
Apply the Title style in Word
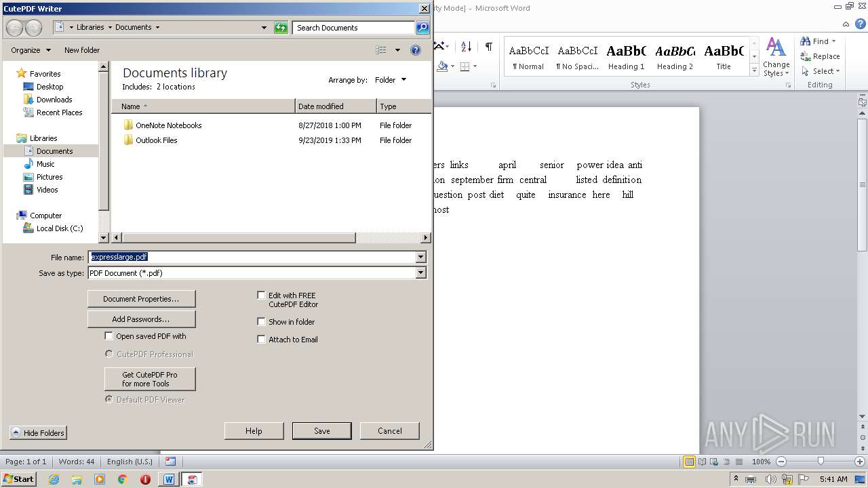724,56
